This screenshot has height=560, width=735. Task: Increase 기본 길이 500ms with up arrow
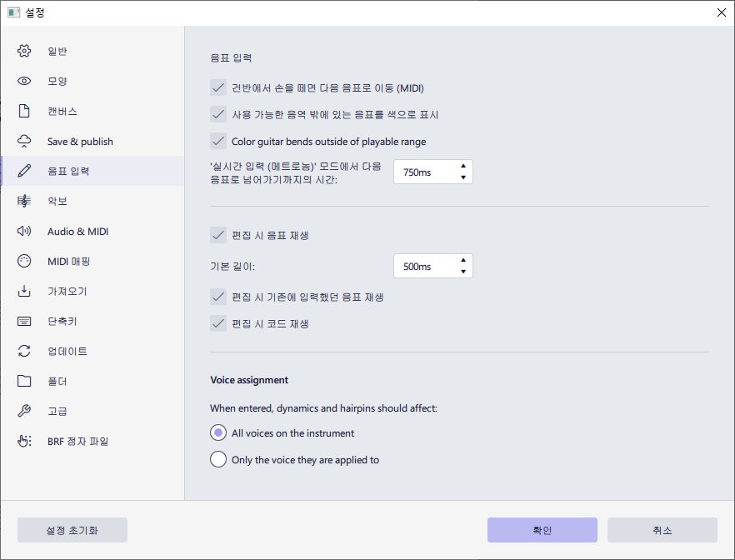463,260
